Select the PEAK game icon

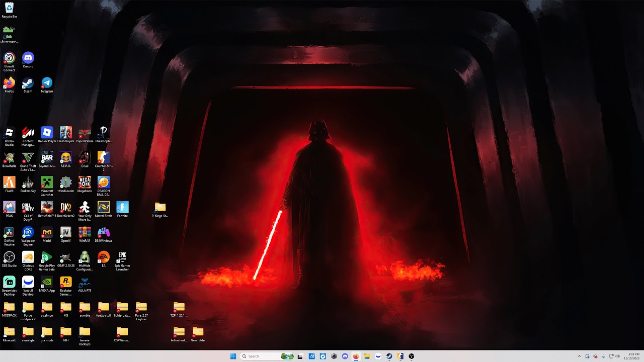[x=9, y=210]
